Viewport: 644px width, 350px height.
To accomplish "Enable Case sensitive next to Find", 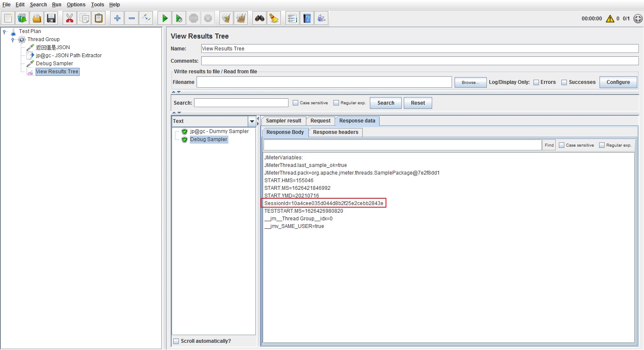I will [x=562, y=145].
